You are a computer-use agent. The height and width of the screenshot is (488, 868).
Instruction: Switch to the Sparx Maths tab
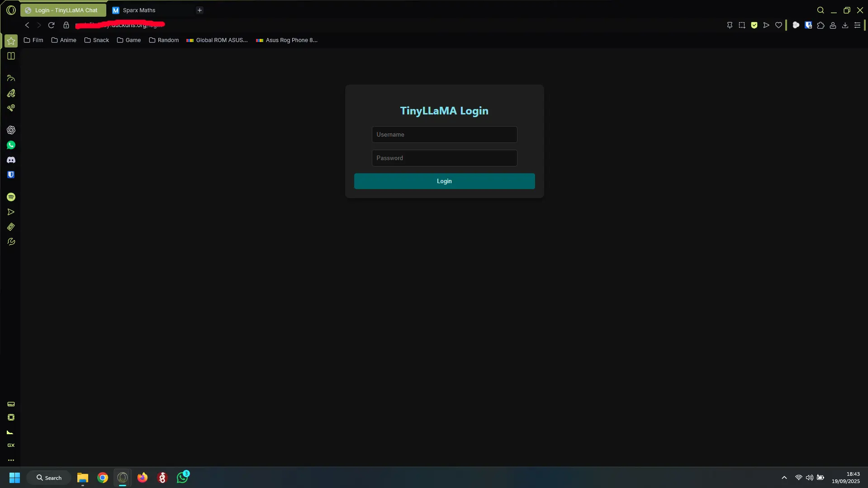click(x=140, y=10)
